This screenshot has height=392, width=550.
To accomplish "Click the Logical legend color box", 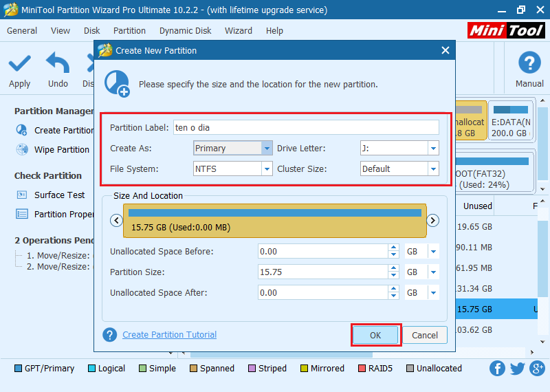I will click(91, 369).
